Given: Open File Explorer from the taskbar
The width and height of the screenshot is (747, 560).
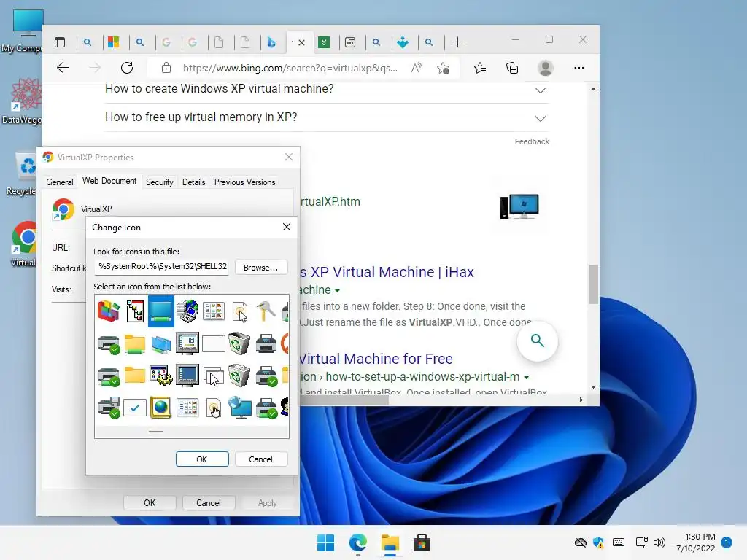Looking at the screenshot, I should point(390,542).
